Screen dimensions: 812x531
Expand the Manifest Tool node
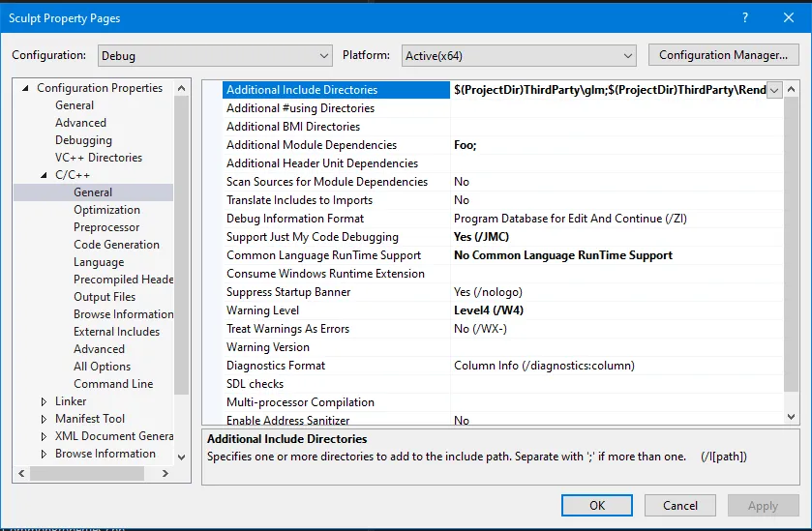(44, 419)
